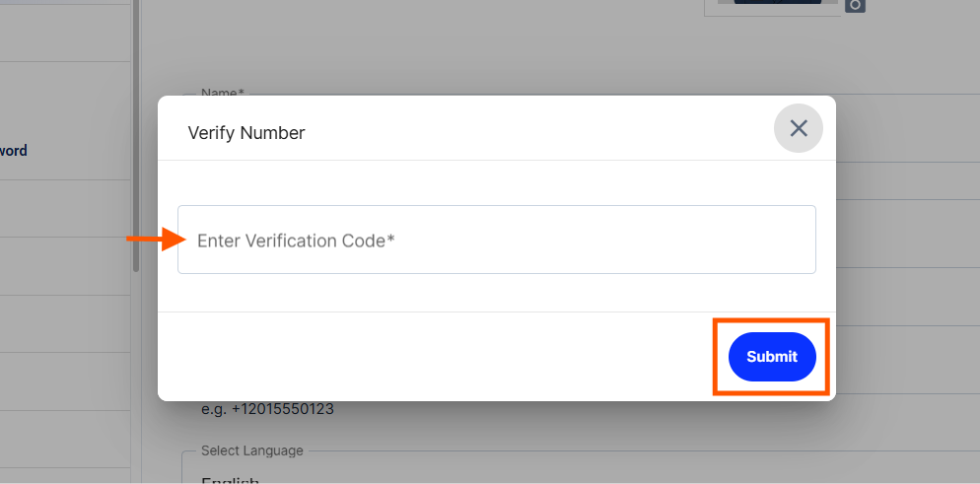This screenshot has height=484, width=980.
Task: Open sidebar item ending in "word"
Action: (x=13, y=151)
